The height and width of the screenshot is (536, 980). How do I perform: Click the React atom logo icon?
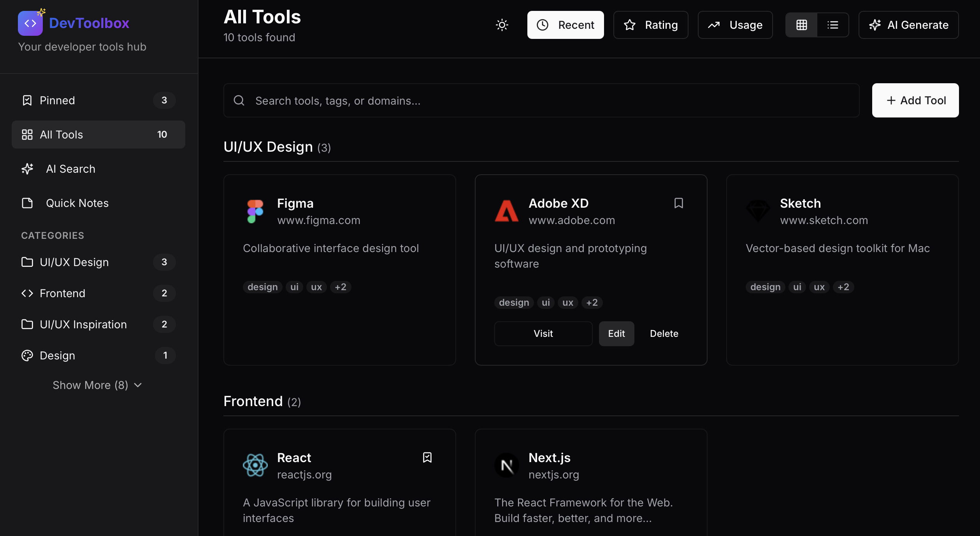255,465
